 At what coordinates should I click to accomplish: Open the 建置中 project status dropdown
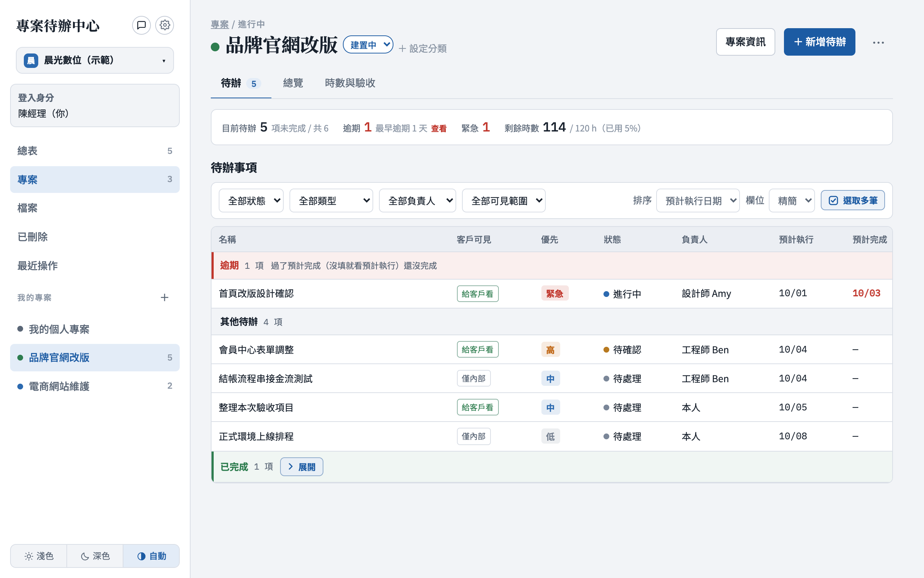pos(368,45)
